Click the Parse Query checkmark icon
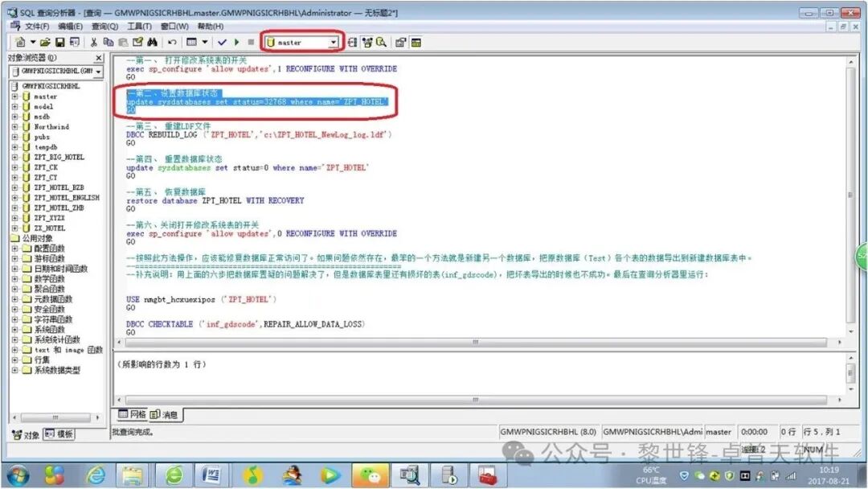 click(x=222, y=42)
